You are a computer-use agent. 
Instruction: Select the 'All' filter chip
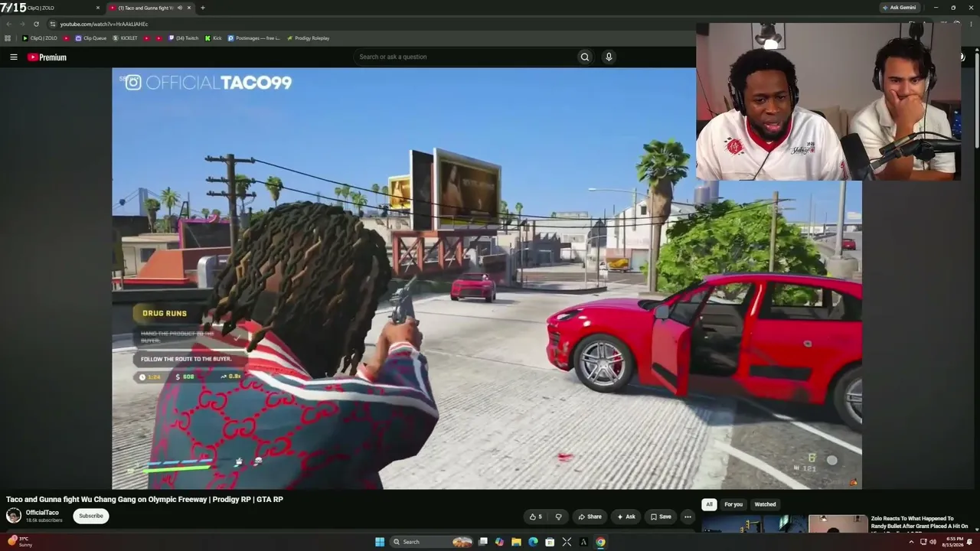pyautogui.click(x=709, y=504)
